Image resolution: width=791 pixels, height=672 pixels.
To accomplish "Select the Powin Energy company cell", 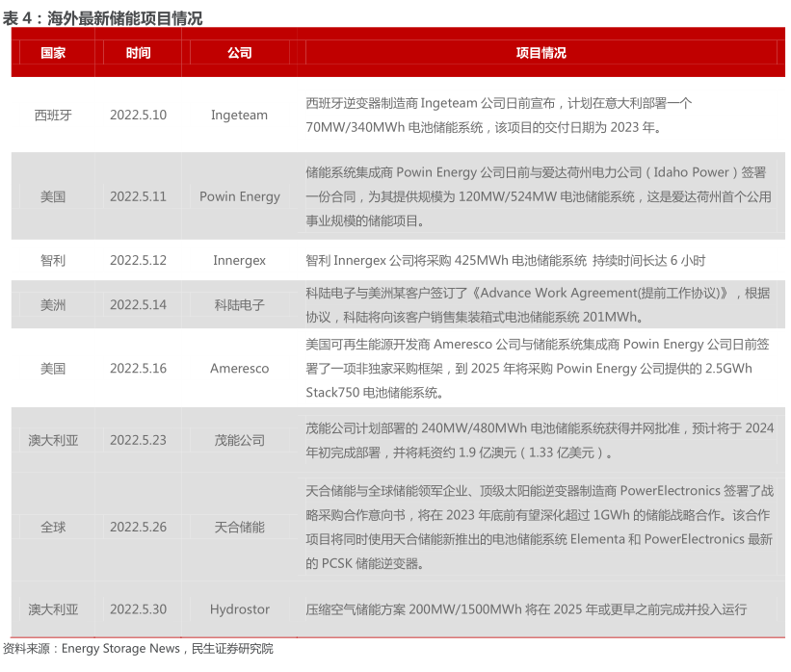I will click(x=239, y=196).
